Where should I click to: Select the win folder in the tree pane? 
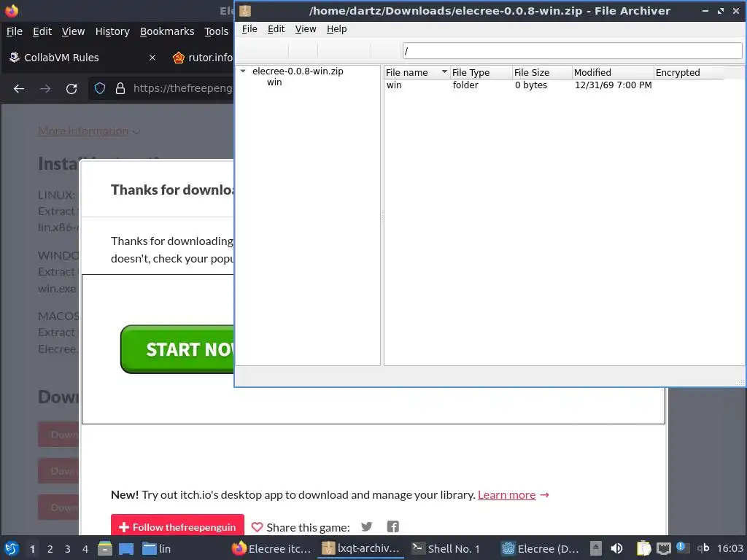click(x=274, y=82)
